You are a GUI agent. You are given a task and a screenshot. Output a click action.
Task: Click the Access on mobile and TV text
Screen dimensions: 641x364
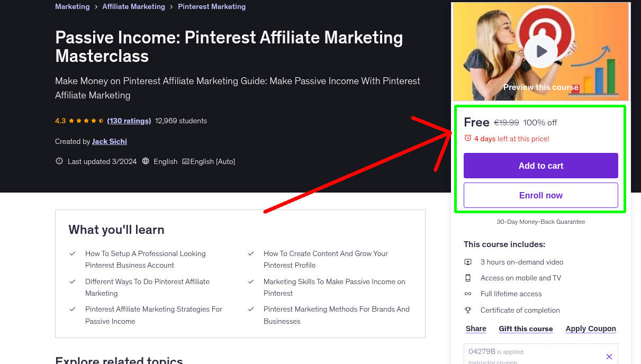point(521,278)
